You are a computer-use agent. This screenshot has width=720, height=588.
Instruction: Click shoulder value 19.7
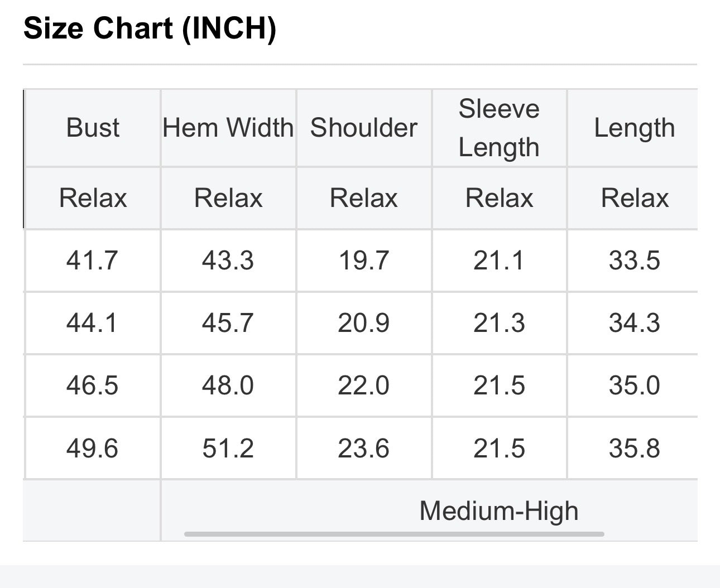coord(363,261)
